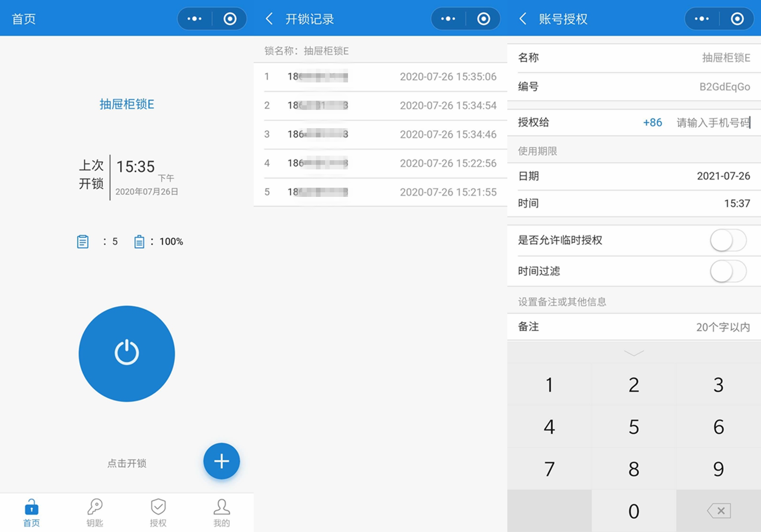761x532 pixels.
Task: Switch to the 首页 tab
Action: [x=31, y=511]
